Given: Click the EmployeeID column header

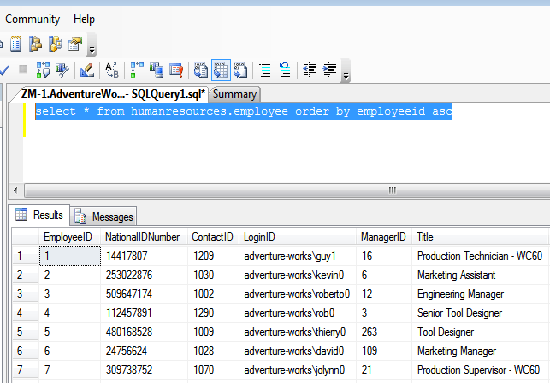Looking at the screenshot, I should point(69,237).
